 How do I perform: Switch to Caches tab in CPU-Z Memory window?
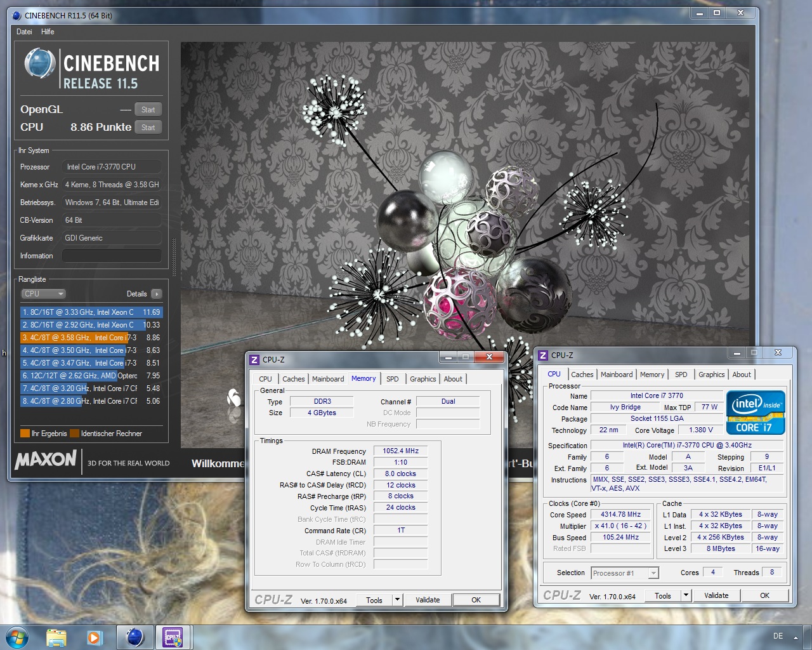294,379
